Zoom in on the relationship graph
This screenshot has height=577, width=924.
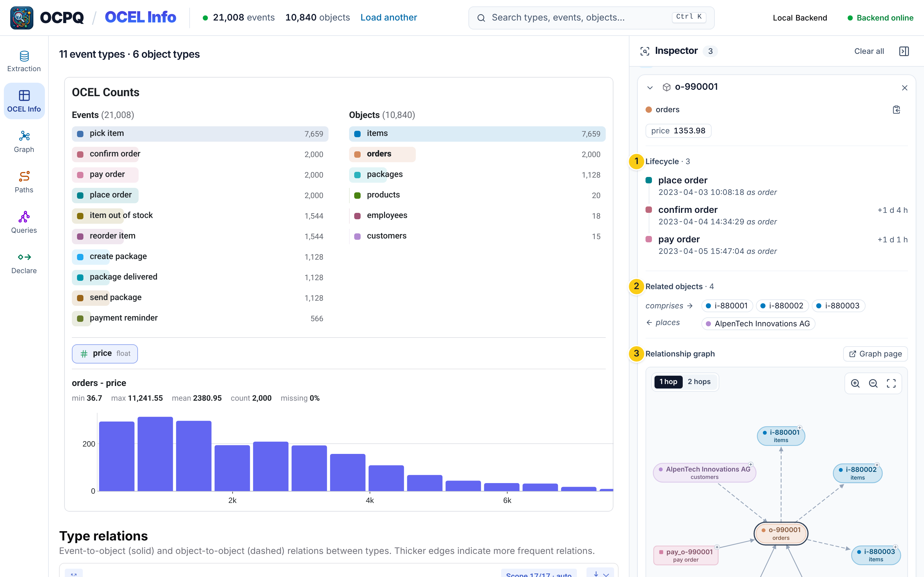coord(855,383)
